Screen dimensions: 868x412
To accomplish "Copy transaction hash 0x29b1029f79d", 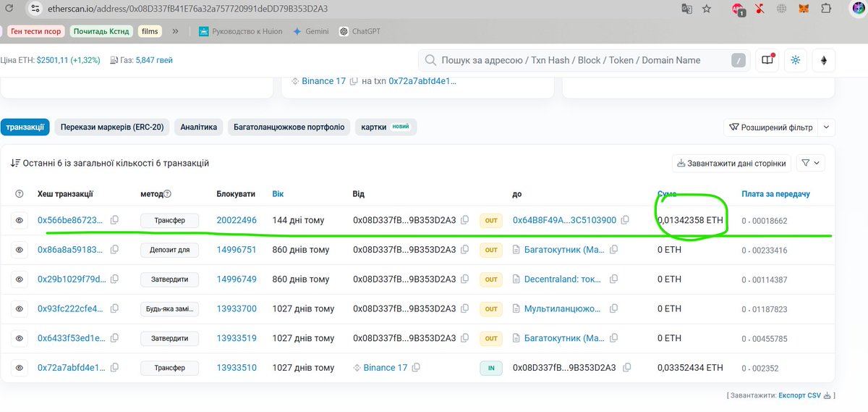I will coord(114,279).
